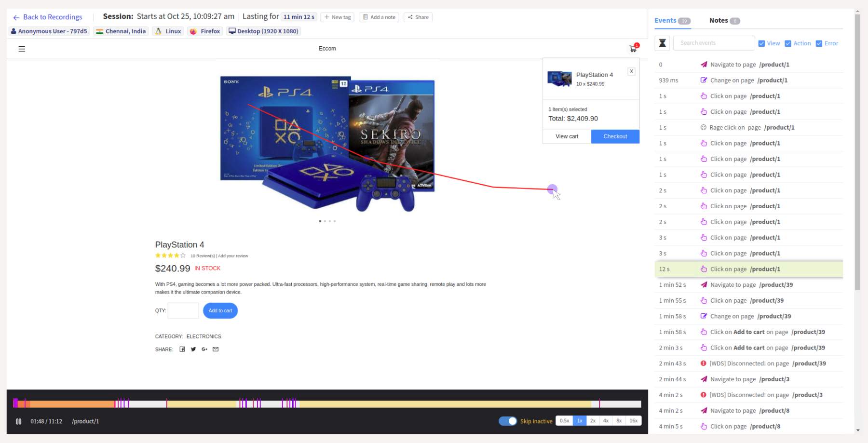Share this session recording
The image size is (868, 443).
tap(418, 17)
